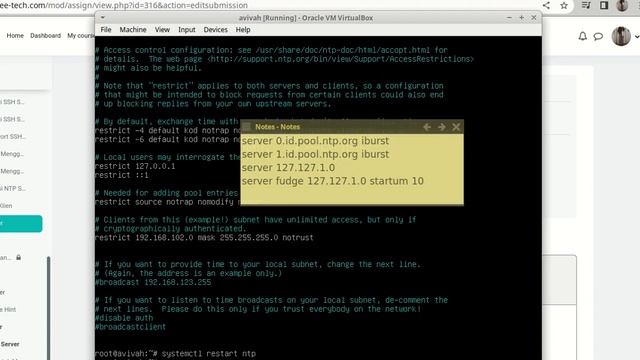This screenshot has width=640, height=360.
Task: Bookmark this page with star icon
Action: (x=564, y=5)
